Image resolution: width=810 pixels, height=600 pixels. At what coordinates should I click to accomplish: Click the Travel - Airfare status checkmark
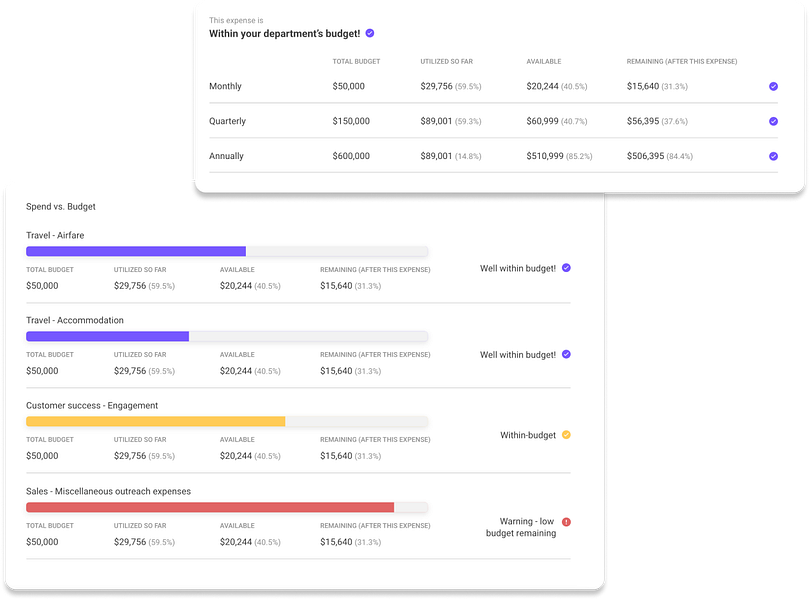click(566, 268)
